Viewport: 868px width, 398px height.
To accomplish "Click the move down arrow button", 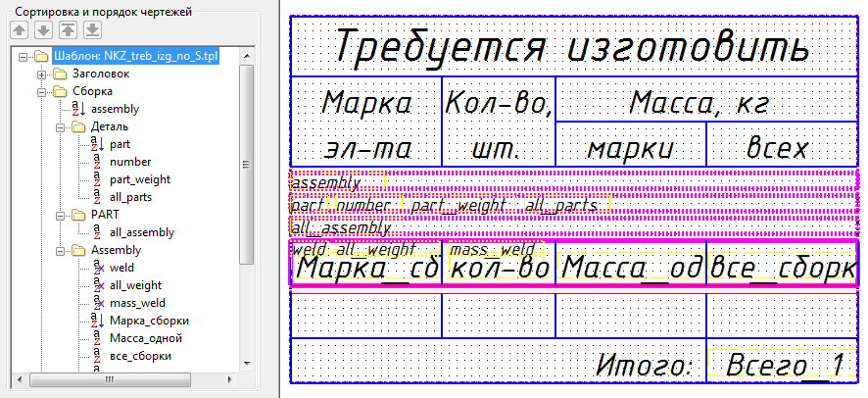I will coord(43,29).
